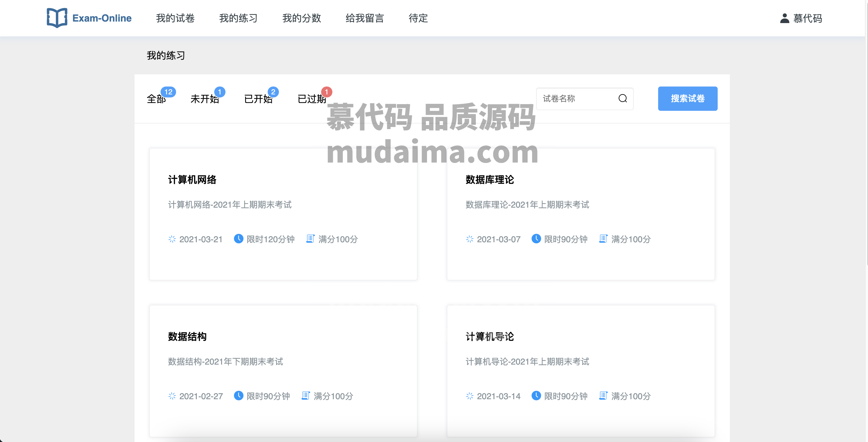Image resolution: width=868 pixels, height=442 pixels.
Task: Click date text 2021-03-07
Action: 498,239
